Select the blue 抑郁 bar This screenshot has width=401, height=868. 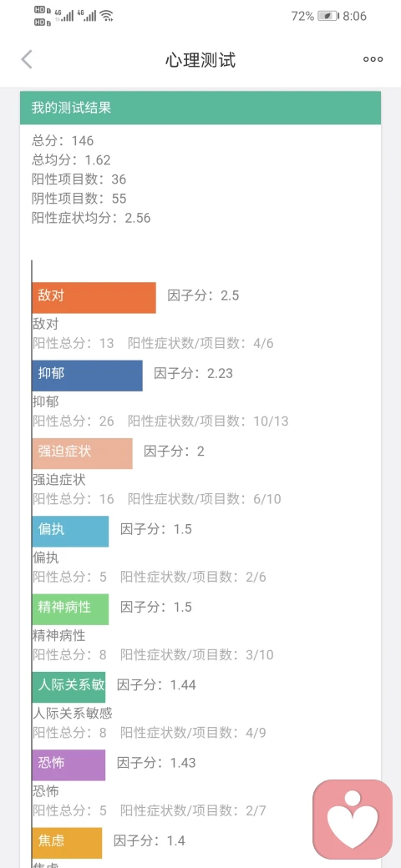87,376
